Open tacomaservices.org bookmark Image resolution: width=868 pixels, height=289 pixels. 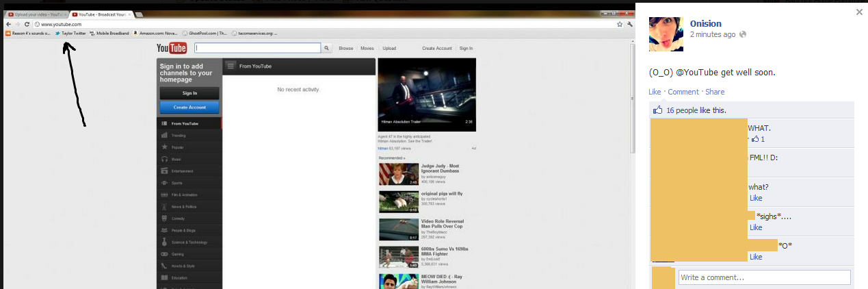[254, 33]
